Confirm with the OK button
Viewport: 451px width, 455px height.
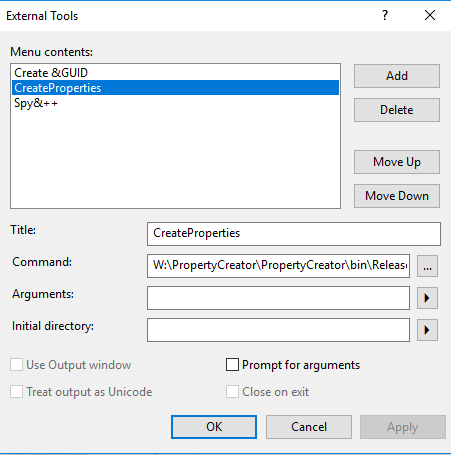click(214, 427)
